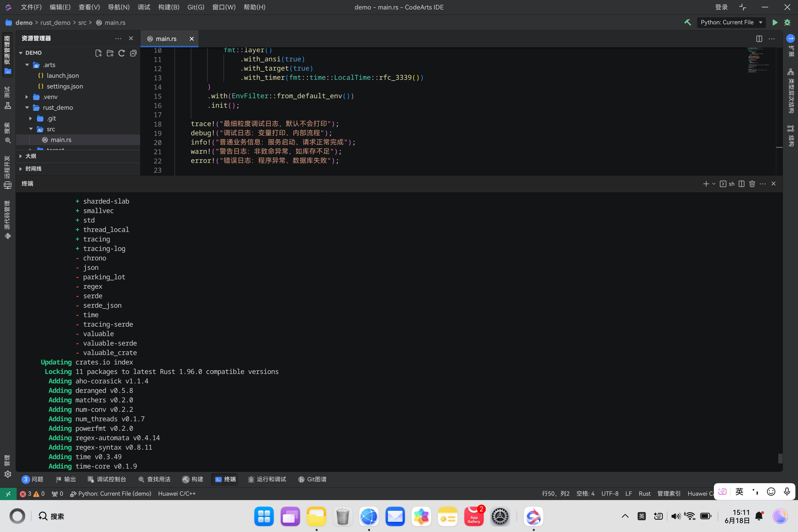Open the Explorer view in activity bar

coord(7,55)
